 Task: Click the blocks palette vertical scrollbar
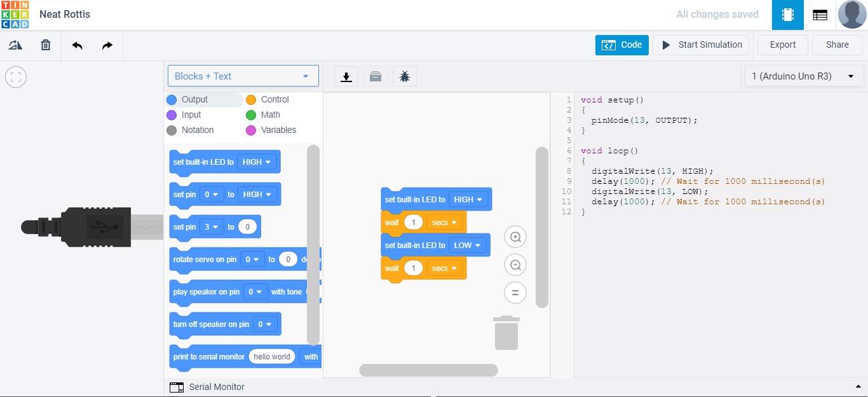(x=313, y=245)
